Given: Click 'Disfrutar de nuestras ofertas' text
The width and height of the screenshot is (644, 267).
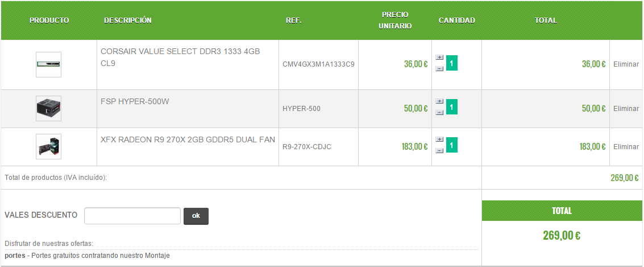Looking at the screenshot, I should 49,244.
